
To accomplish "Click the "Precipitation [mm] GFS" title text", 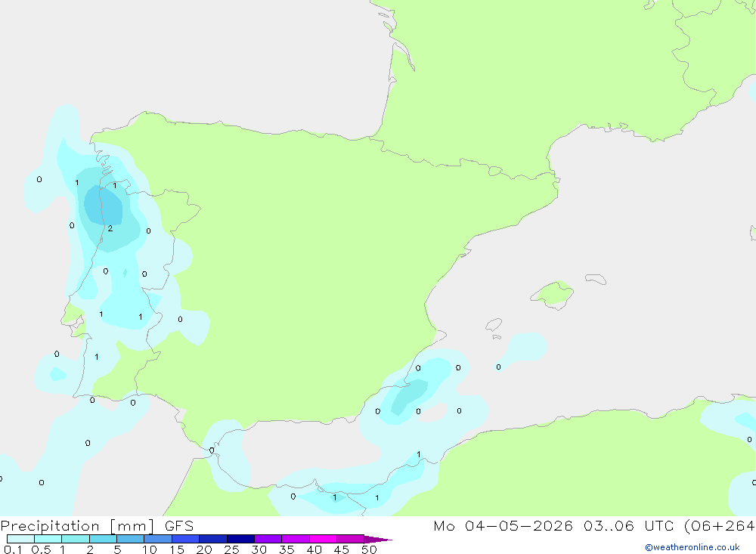I will coord(97,526).
